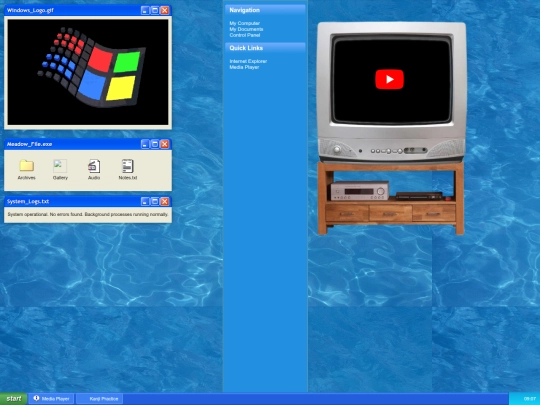
Task: Switch to Kanji Practice taskbar button
Action: click(x=99, y=399)
